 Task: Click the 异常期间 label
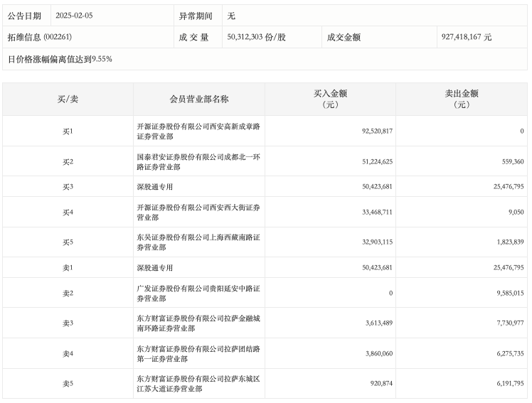[x=196, y=16]
